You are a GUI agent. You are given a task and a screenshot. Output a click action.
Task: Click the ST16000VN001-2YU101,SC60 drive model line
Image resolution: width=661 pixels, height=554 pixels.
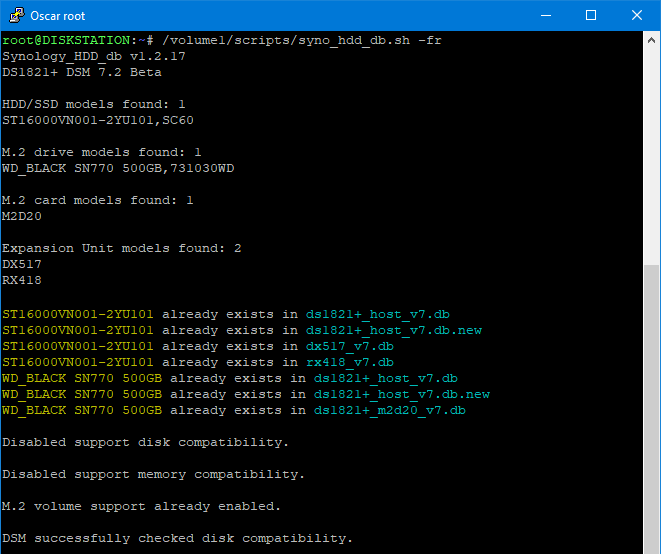tap(98, 120)
